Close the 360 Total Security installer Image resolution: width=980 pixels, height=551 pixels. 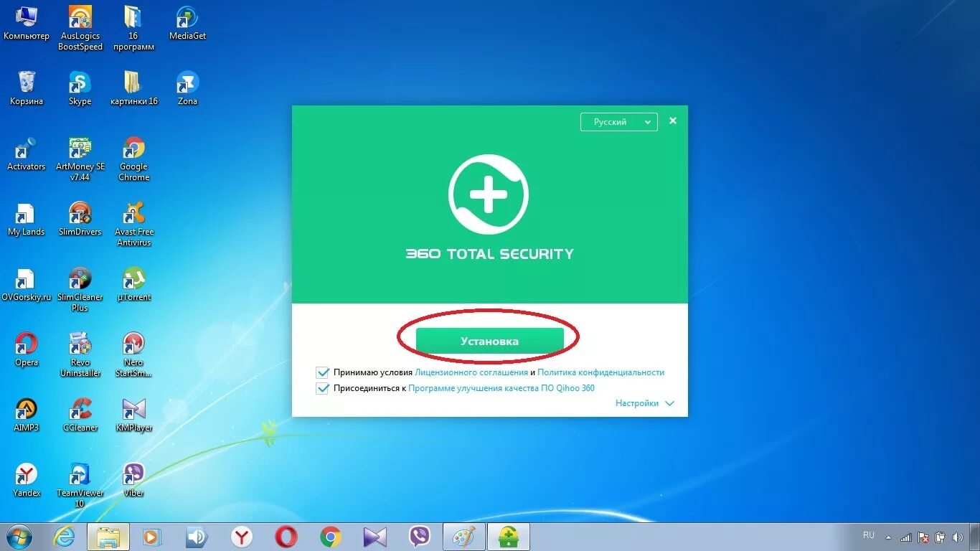click(673, 121)
